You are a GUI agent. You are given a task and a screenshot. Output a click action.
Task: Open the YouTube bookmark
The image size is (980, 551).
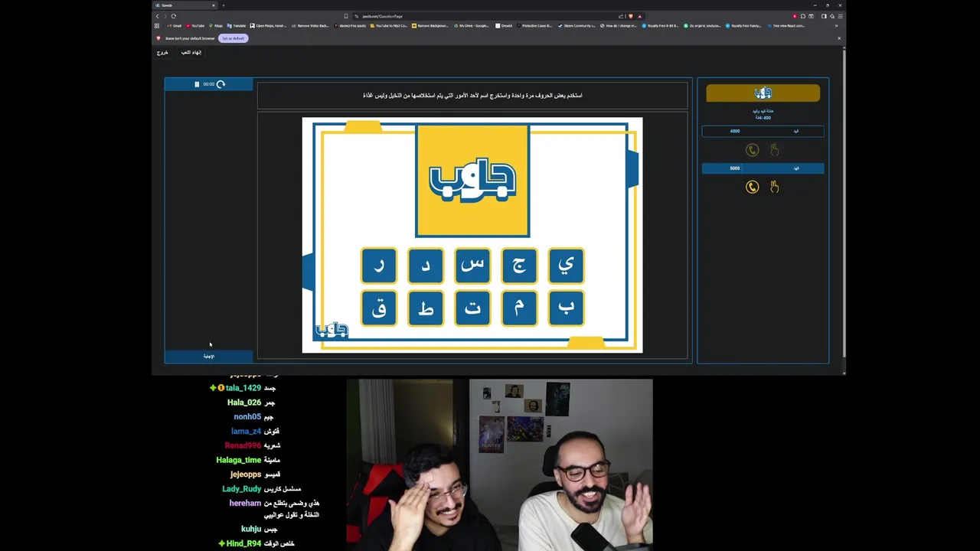point(195,26)
